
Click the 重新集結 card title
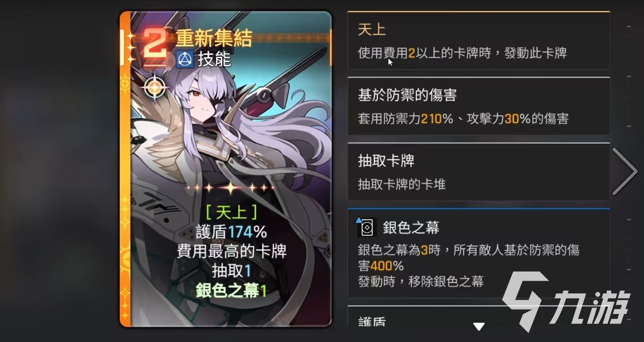pos(214,39)
